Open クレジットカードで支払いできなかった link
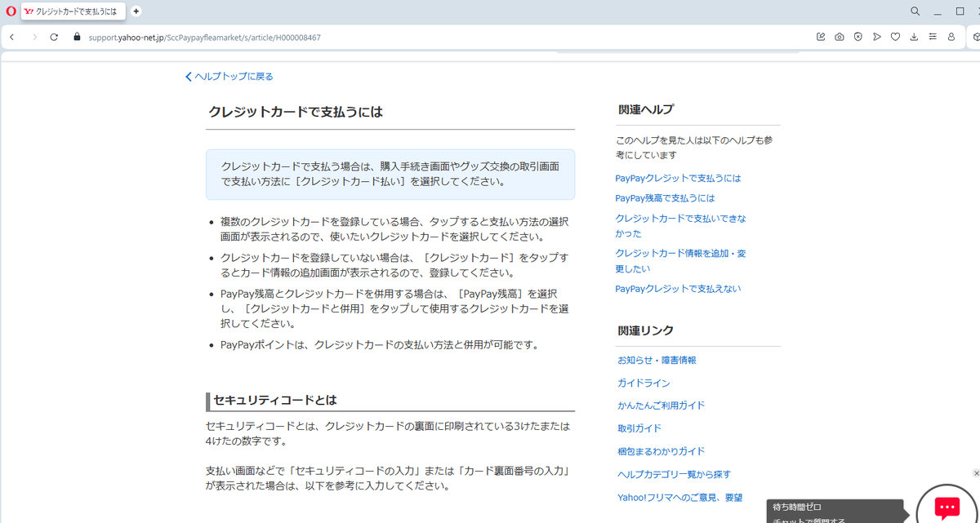The height and width of the screenshot is (523, 980). tap(680, 226)
